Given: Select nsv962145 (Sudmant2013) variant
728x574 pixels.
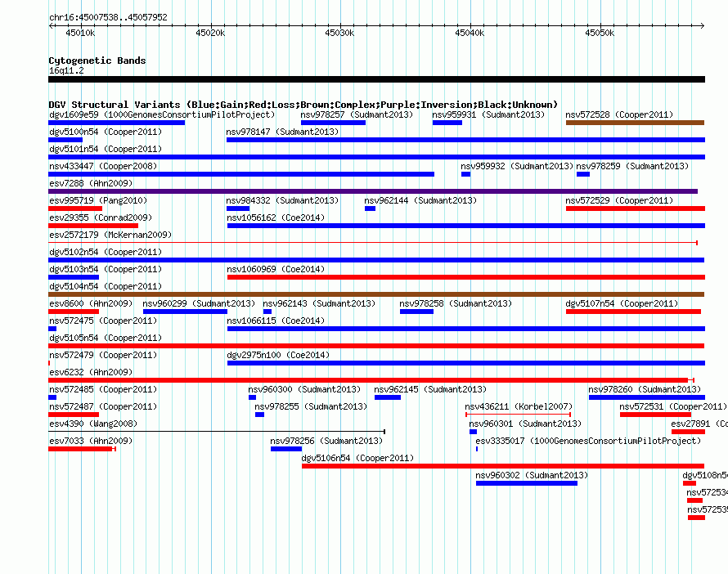Looking at the screenshot, I should coord(388,397).
